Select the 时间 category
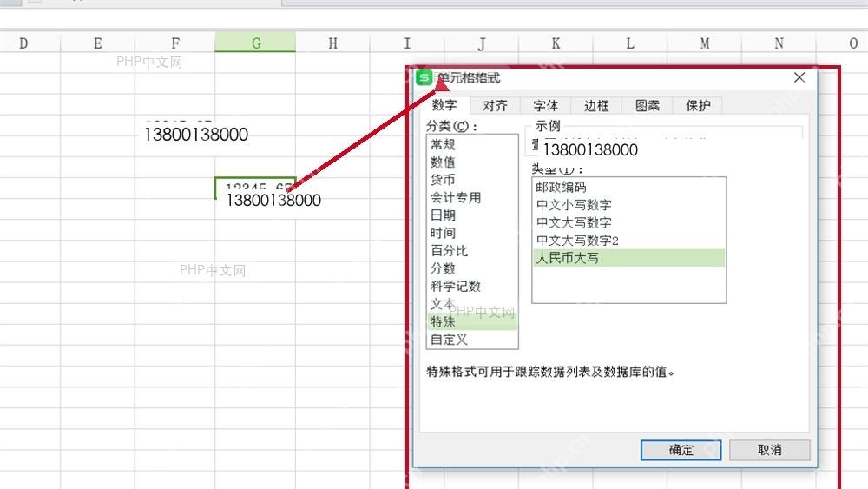Screen dimensions: 868x489 (x=472, y=233)
